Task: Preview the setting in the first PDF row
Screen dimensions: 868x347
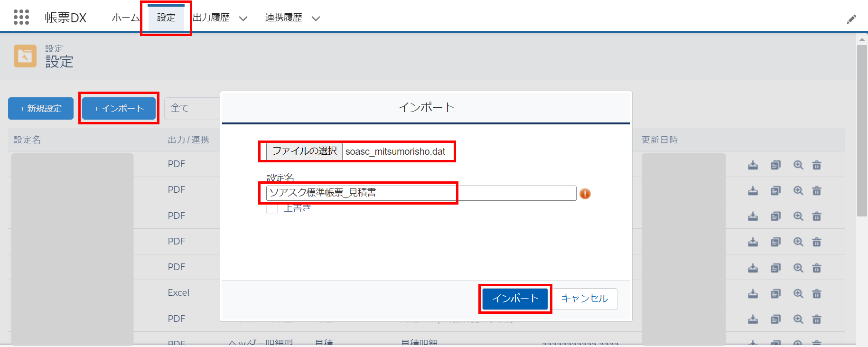Action: pos(798,165)
